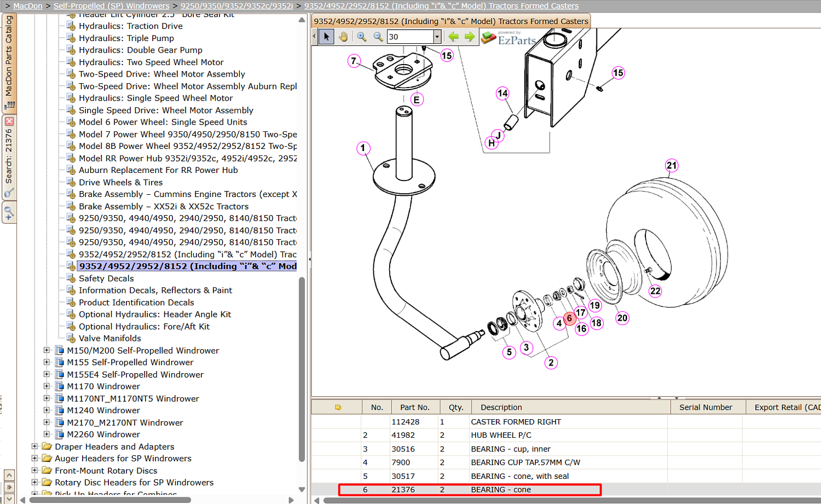Click the zoom in magnifier

coord(362,37)
